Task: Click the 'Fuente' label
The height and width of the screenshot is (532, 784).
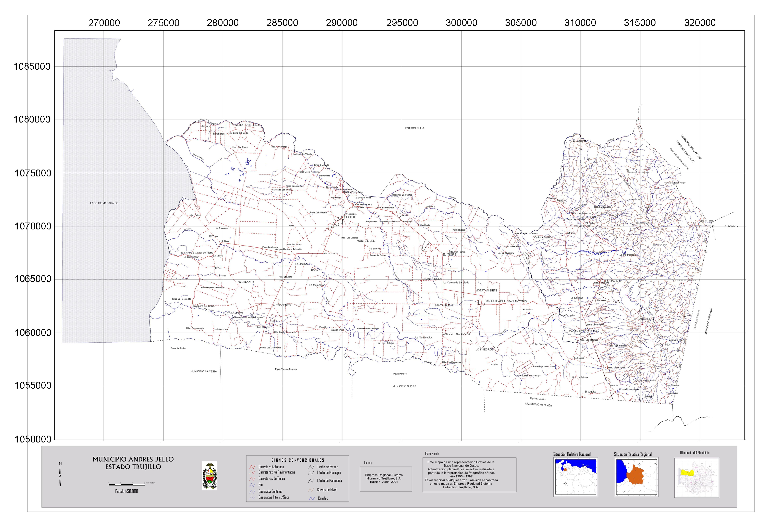Action: pyautogui.click(x=368, y=463)
